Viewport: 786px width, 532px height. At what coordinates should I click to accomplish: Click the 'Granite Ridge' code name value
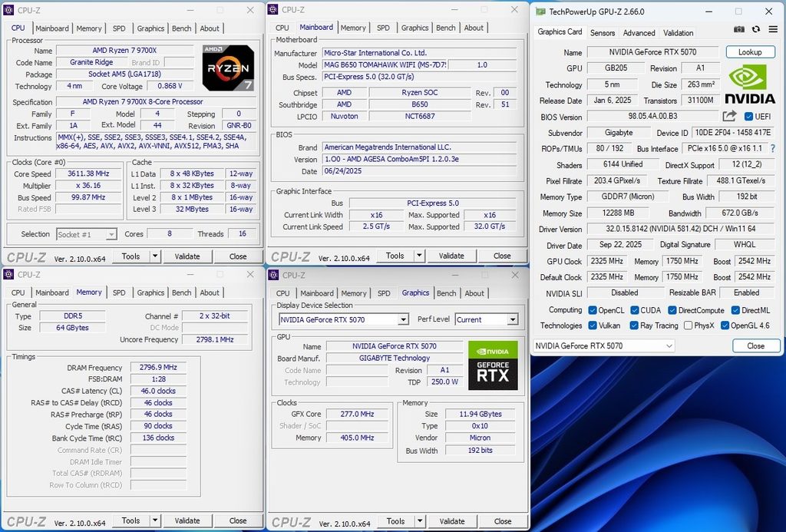coord(91,62)
